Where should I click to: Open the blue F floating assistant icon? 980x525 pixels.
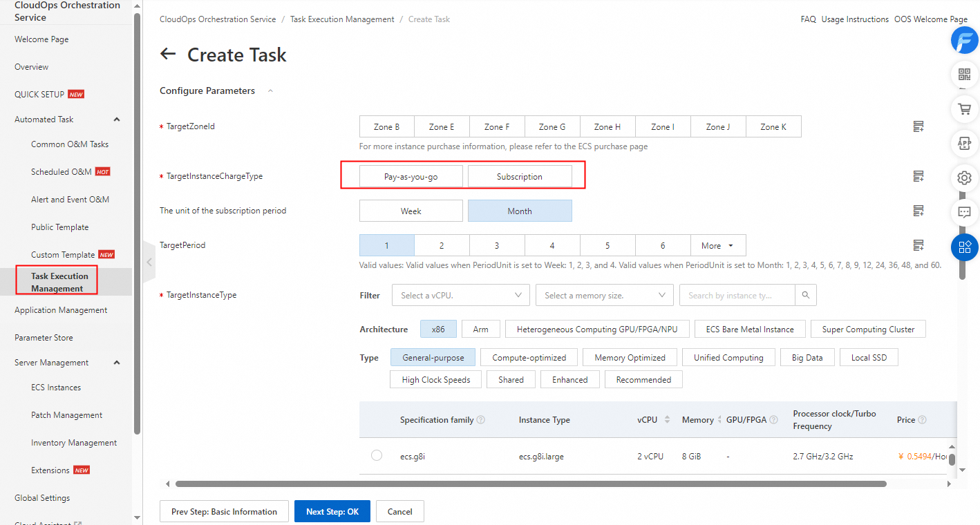965,40
